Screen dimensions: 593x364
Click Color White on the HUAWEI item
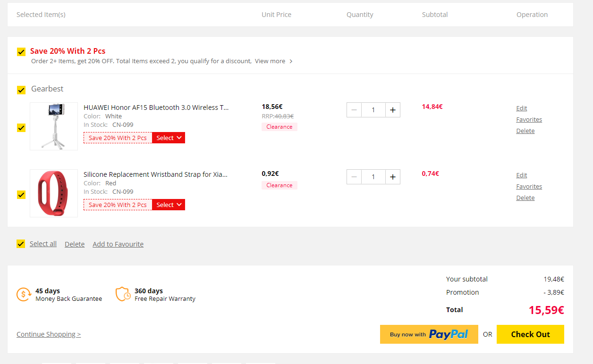pos(102,116)
